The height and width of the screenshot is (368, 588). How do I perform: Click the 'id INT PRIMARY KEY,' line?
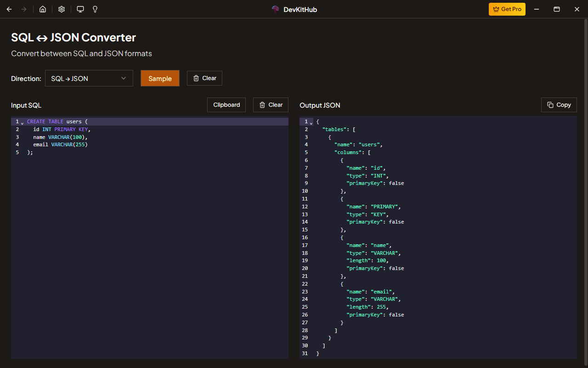coord(62,129)
